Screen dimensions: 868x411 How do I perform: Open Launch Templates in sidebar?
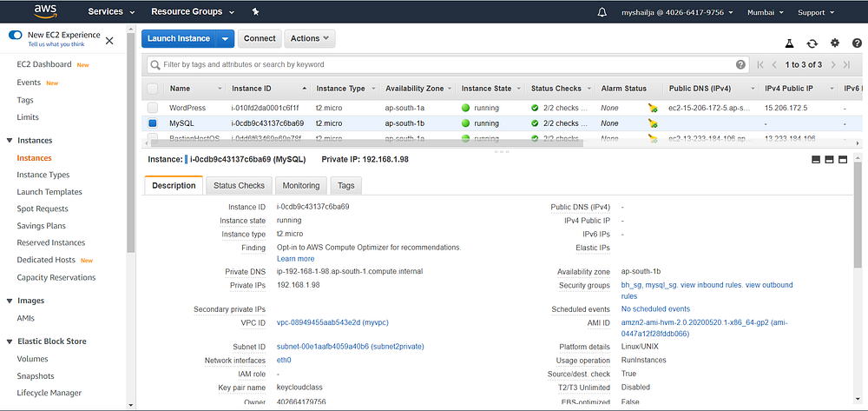(x=49, y=192)
